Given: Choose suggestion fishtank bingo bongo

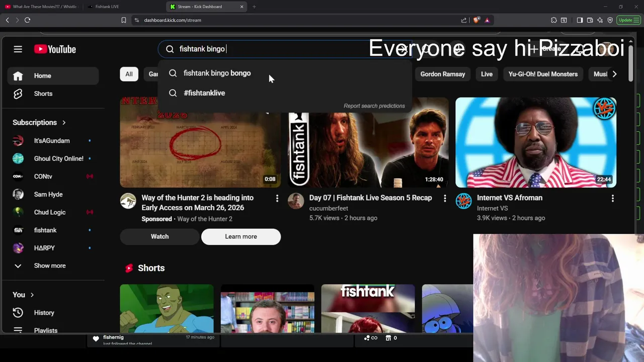Looking at the screenshot, I should (285, 73).
